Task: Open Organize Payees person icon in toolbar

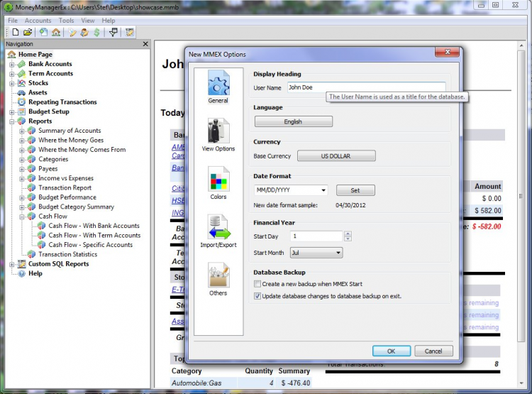Action: 84,32
